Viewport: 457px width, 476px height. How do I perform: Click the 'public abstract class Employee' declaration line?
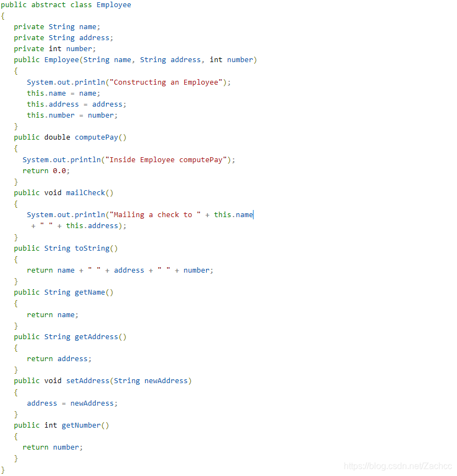[66, 5]
